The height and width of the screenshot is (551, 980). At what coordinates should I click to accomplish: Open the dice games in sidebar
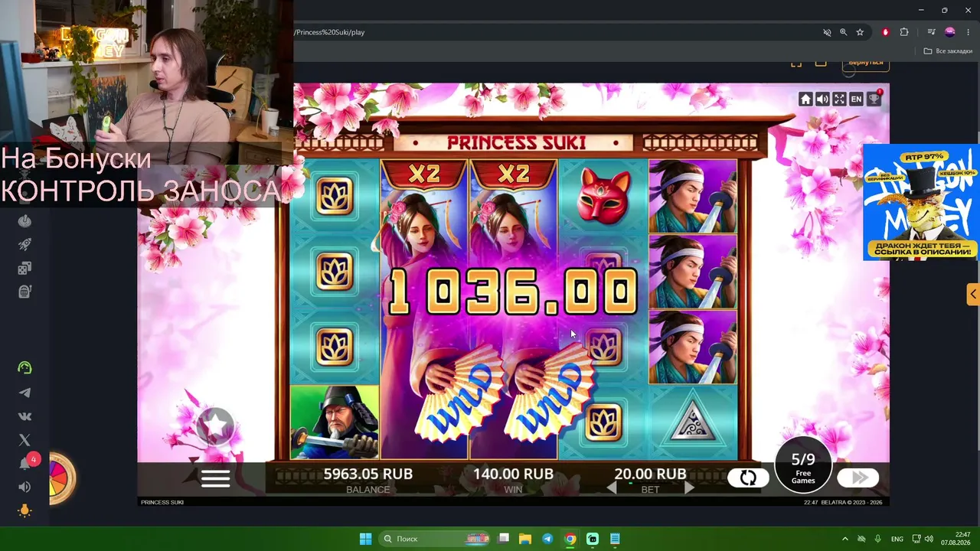[24, 269]
